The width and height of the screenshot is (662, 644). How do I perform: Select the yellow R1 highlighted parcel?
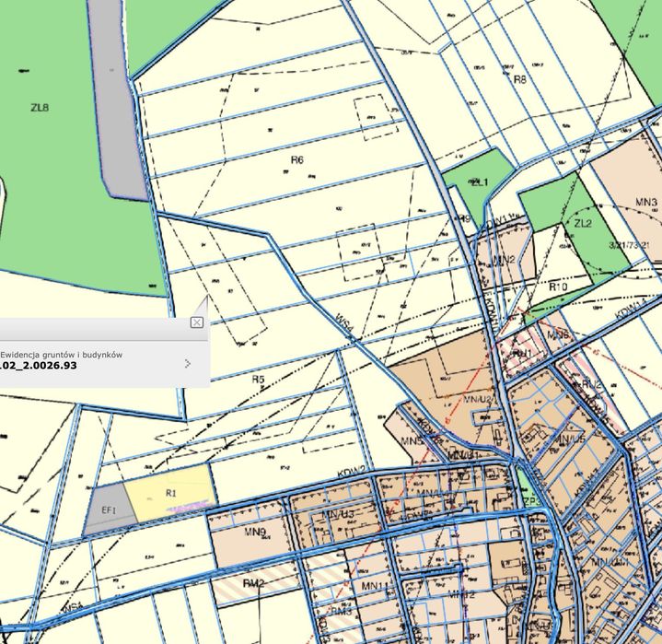[x=170, y=493]
